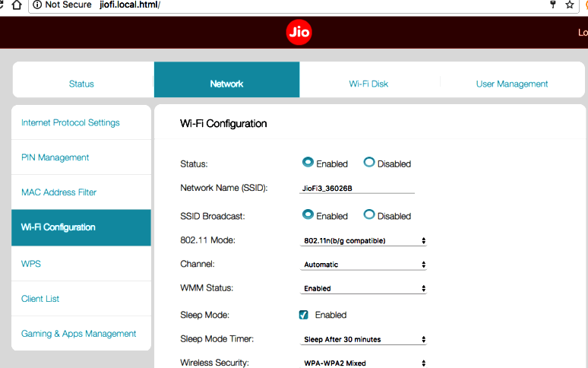This screenshot has height=368, width=588.
Task: Open Gaming & Apps Management
Action: pyautogui.click(x=81, y=334)
